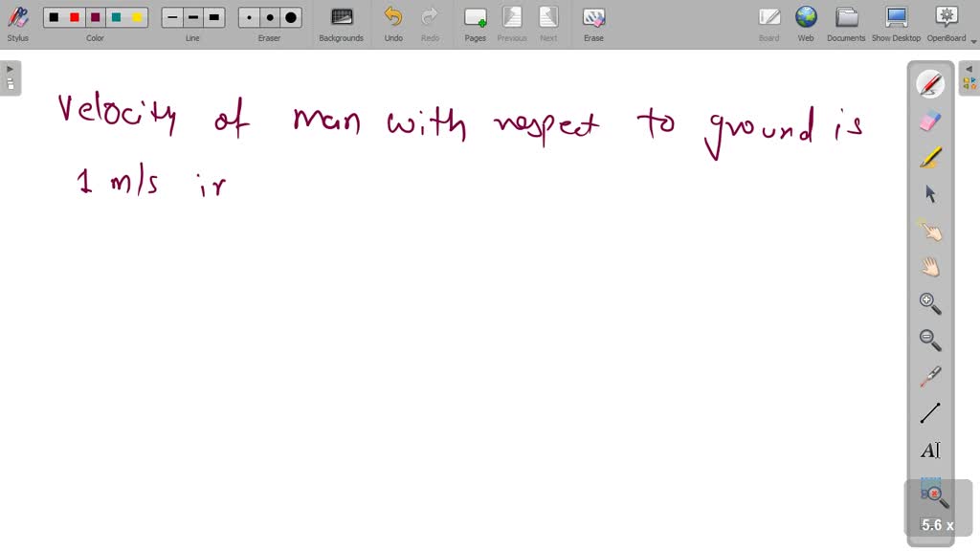The width and height of the screenshot is (980, 551).
Task: Click the zoom in magnifier tool
Action: [930, 303]
